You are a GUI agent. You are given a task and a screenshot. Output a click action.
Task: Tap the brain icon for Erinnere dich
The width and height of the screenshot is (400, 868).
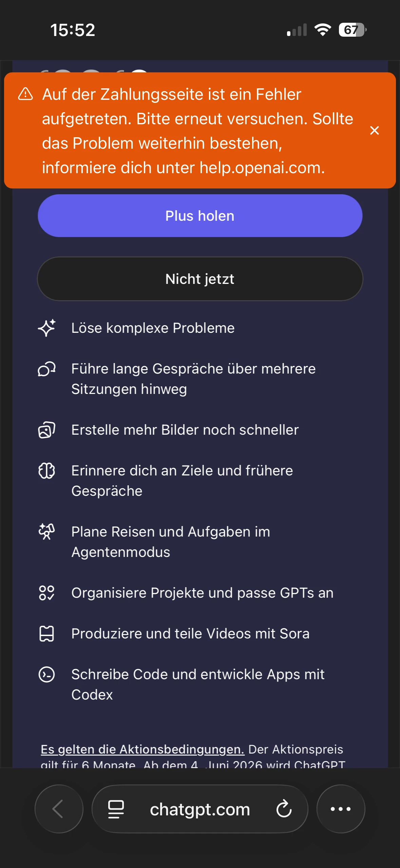coord(46,471)
